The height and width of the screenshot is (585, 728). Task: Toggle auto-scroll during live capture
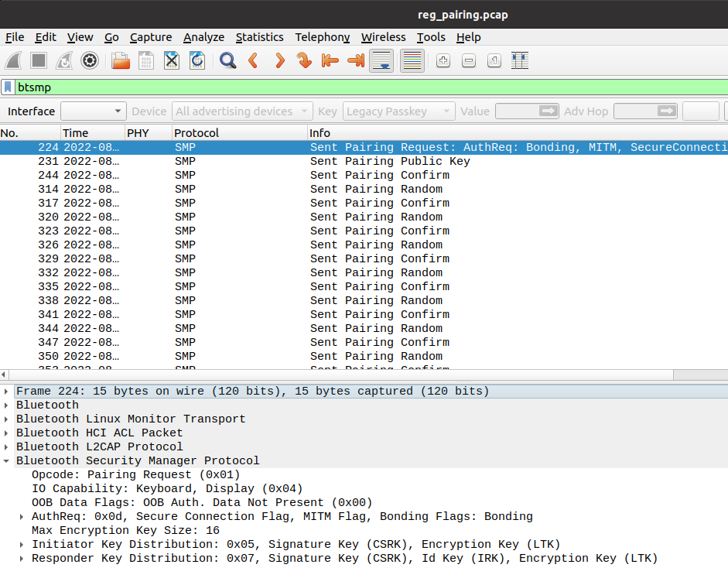point(381,60)
